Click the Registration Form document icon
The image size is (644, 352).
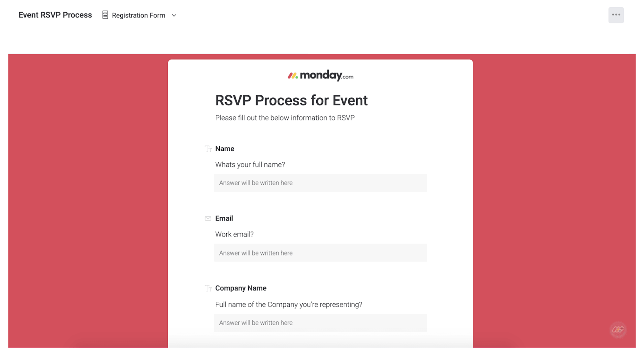[105, 15]
